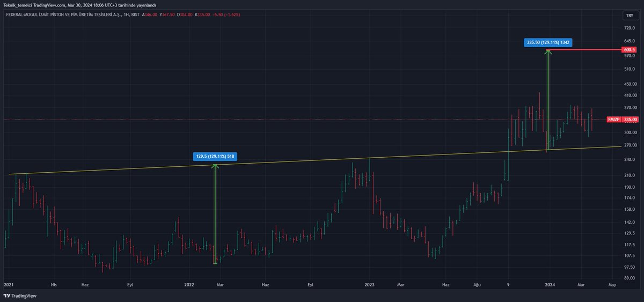The width and height of the screenshot is (644, 302).
Task: Select the blue label 129.5 (129.11%) 518
Action: point(215,157)
